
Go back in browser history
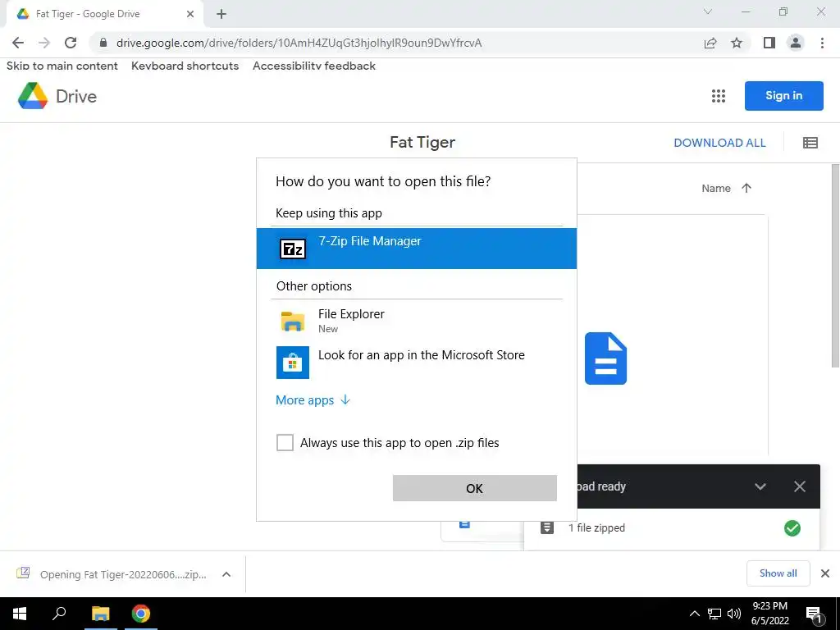pos(18,43)
